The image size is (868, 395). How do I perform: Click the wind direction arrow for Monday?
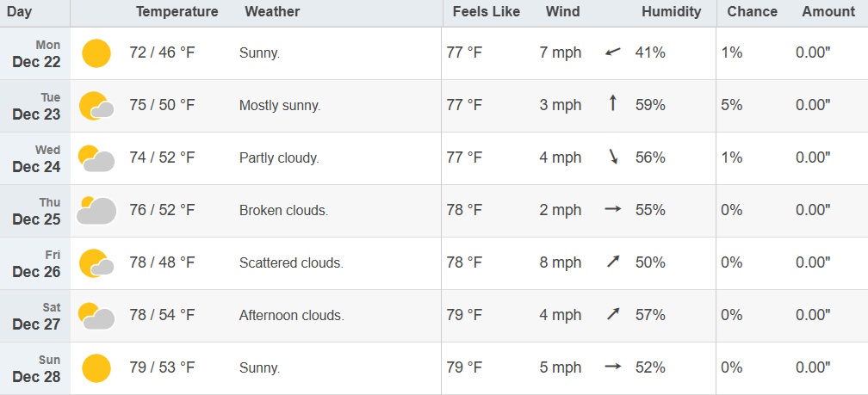(x=612, y=52)
